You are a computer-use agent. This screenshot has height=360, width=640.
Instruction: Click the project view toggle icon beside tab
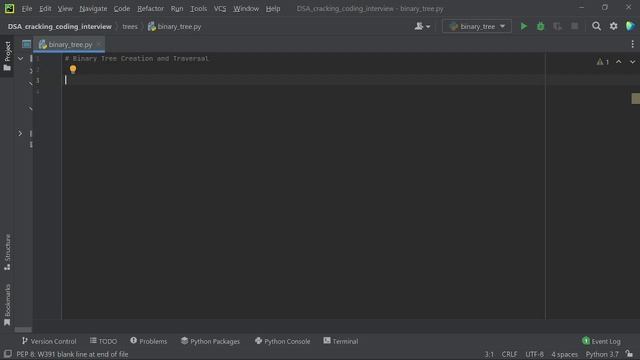tap(27, 44)
